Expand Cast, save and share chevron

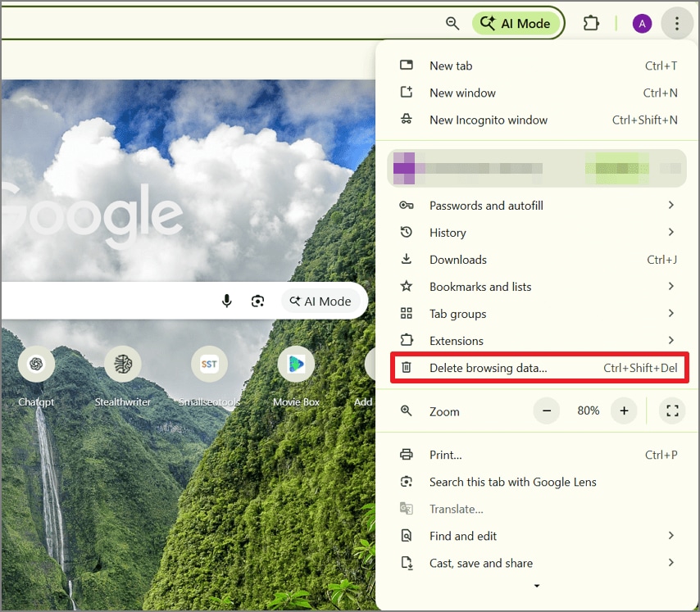[x=671, y=563]
